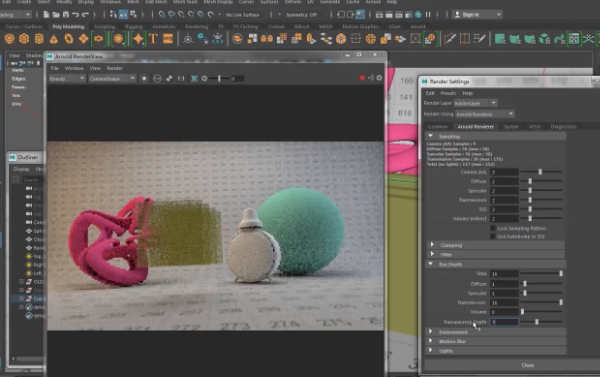
Task: Save the scene with the floppy icon
Action: (66, 15)
